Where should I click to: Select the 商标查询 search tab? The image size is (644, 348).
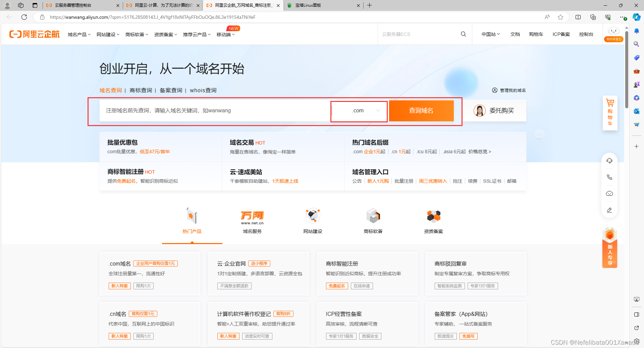pyautogui.click(x=141, y=90)
